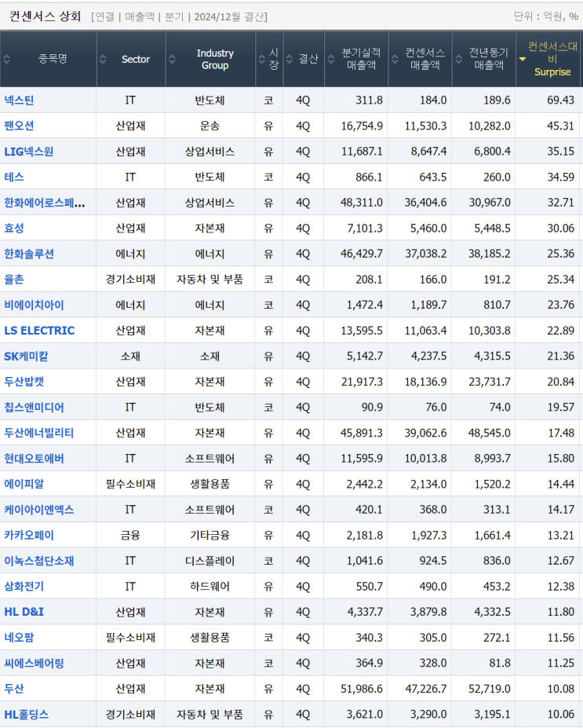583x728 pixels.
Task: Click the HL D&I link
Action: click(24, 612)
